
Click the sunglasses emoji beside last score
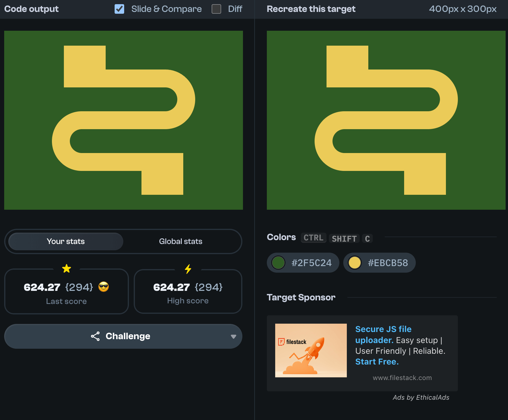point(104,287)
